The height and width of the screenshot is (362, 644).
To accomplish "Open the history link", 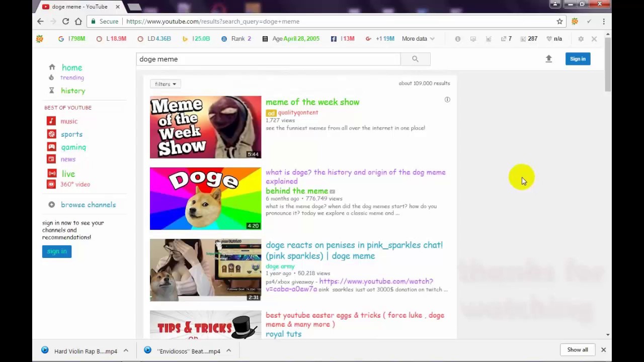I will (x=73, y=90).
